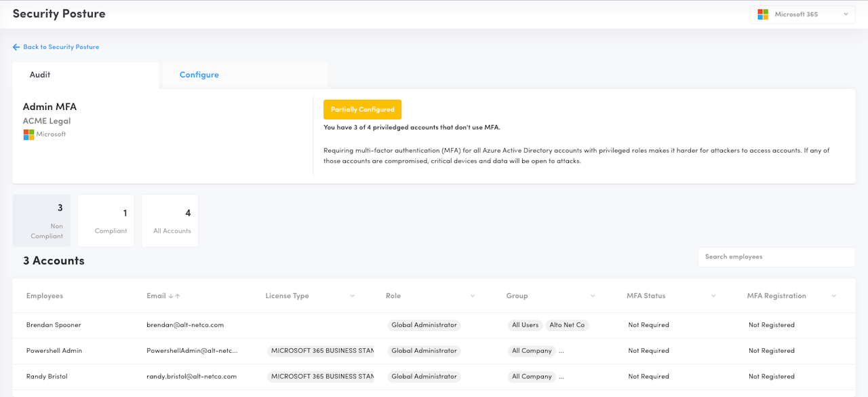Switch to the Configure tab
The height and width of the screenshot is (397, 868).
pos(199,75)
